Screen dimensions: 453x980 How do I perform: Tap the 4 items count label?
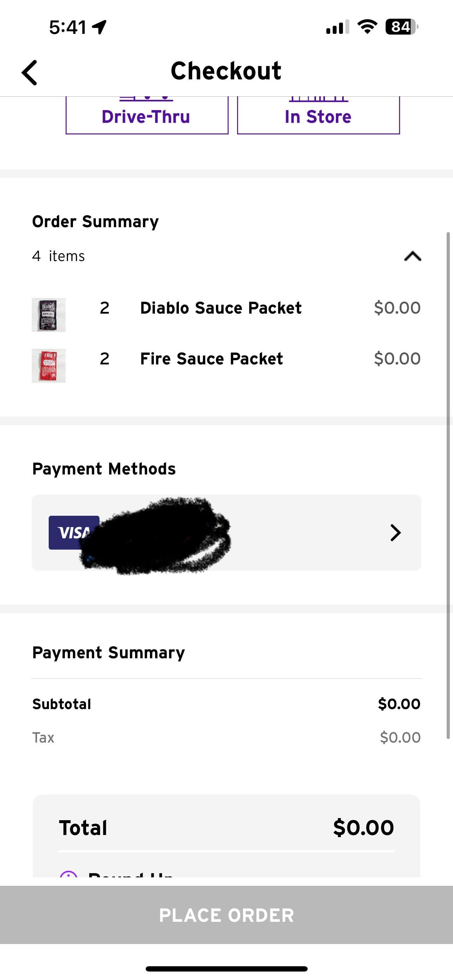click(59, 256)
